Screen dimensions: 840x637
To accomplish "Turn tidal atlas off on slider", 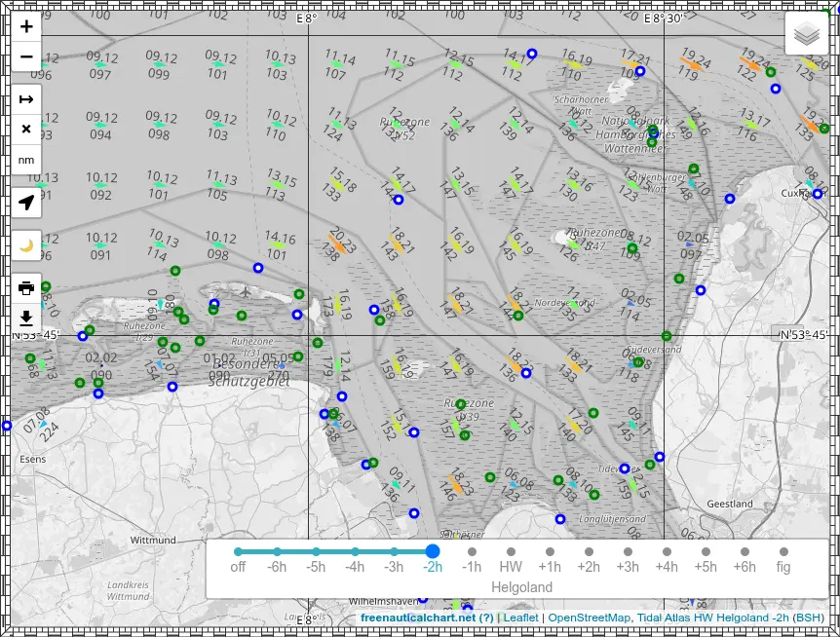I will [238, 552].
